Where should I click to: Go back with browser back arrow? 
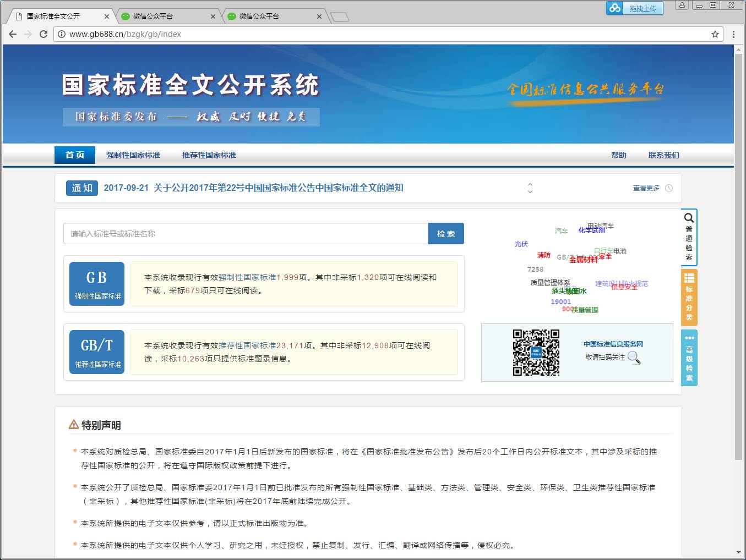[x=13, y=34]
